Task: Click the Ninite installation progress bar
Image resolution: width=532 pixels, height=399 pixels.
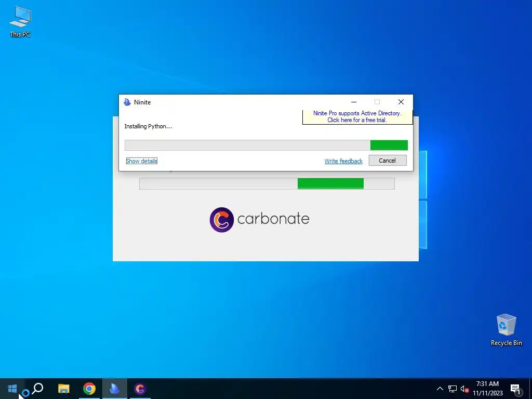Action: tap(266, 145)
